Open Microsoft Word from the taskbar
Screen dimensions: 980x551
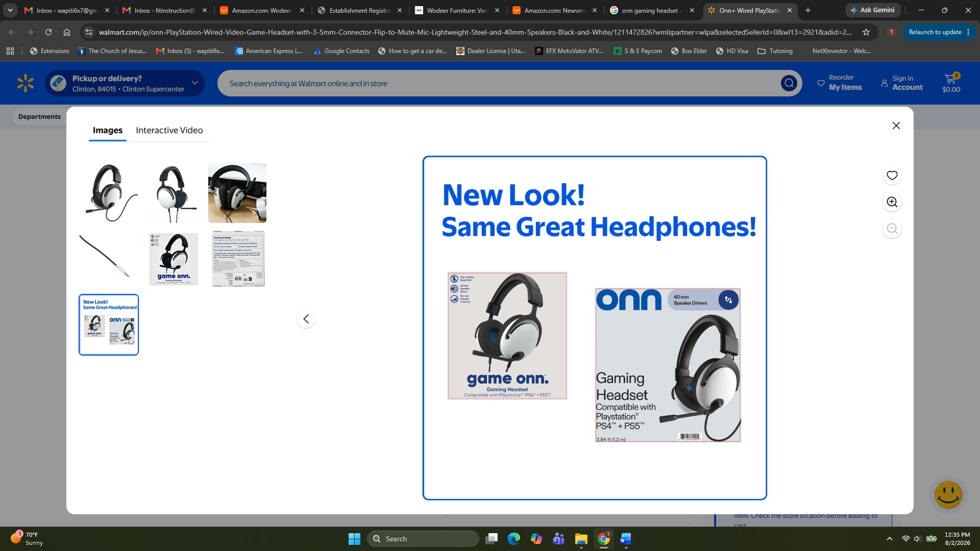point(625,539)
